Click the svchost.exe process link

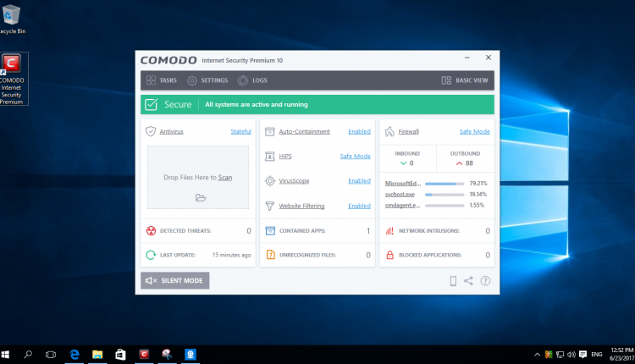400,195
